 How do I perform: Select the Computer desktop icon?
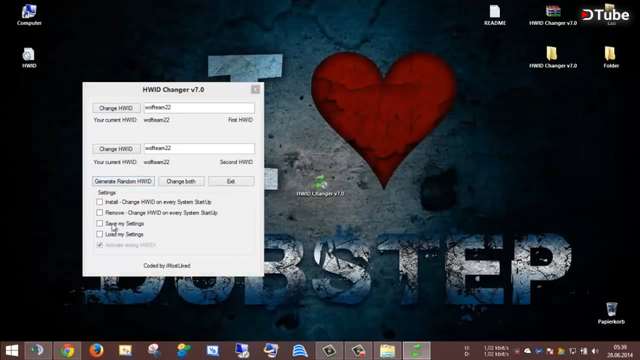(x=29, y=15)
